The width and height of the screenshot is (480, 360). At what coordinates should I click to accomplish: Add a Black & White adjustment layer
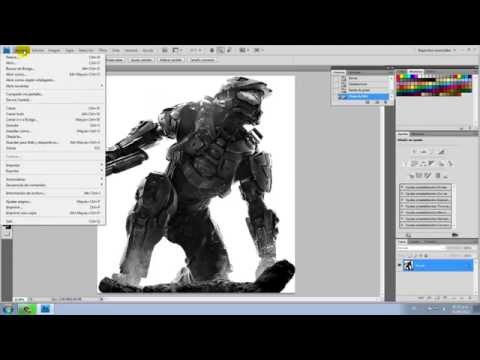click(432, 163)
